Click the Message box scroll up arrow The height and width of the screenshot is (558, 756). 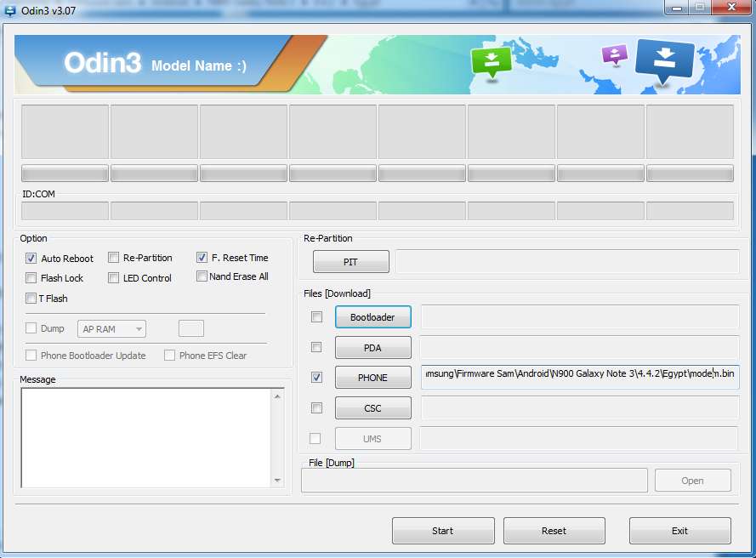(x=278, y=396)
